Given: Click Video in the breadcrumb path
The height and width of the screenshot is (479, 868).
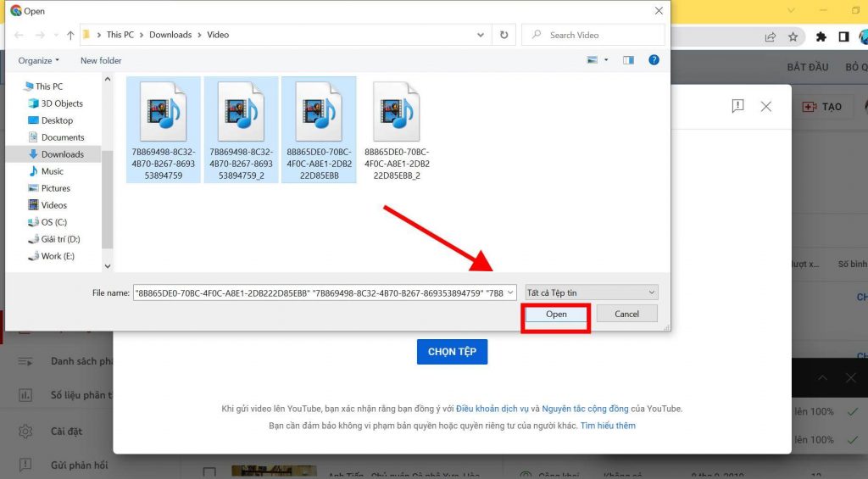Looking at the screenshot, I should coord(218,34).
